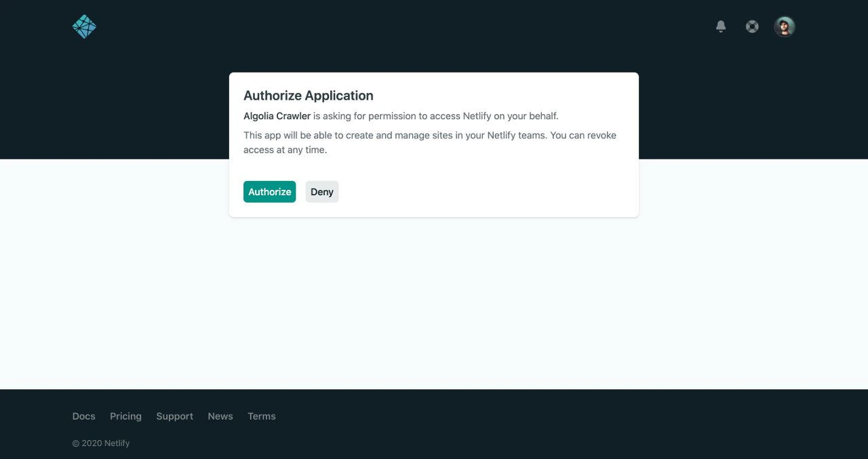Open the Docs page from the footer
Screen dimensions: 868x459
[x=83, y=416]
